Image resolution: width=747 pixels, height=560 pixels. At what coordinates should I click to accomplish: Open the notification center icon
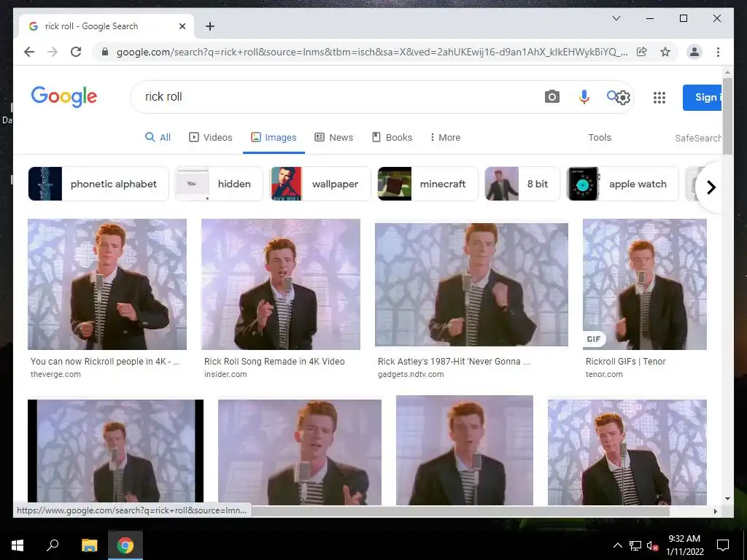click(723, 545)
